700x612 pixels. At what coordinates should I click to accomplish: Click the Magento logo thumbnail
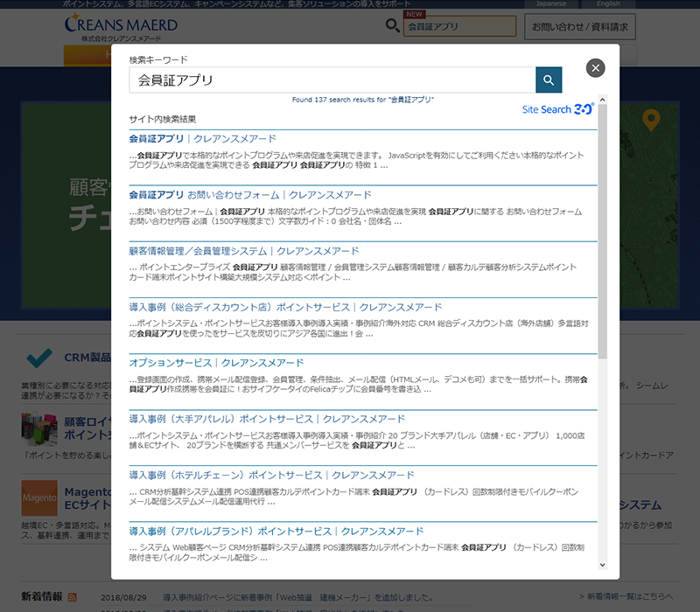(39, 497)
